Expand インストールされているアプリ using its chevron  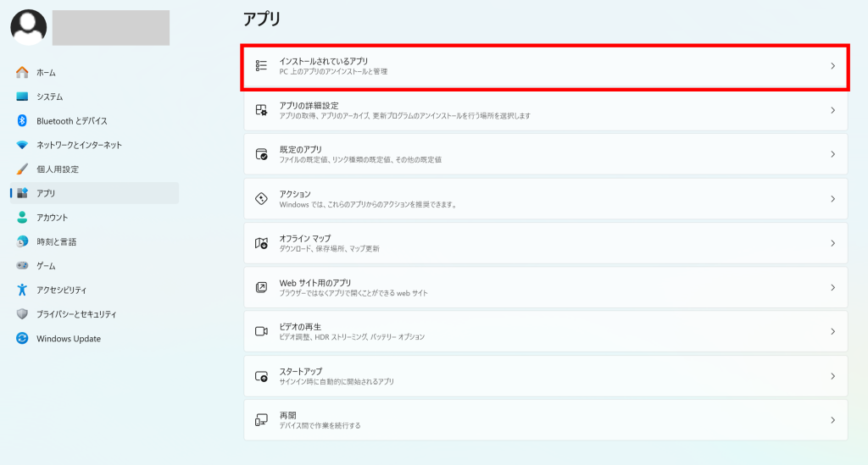[832, 66]
